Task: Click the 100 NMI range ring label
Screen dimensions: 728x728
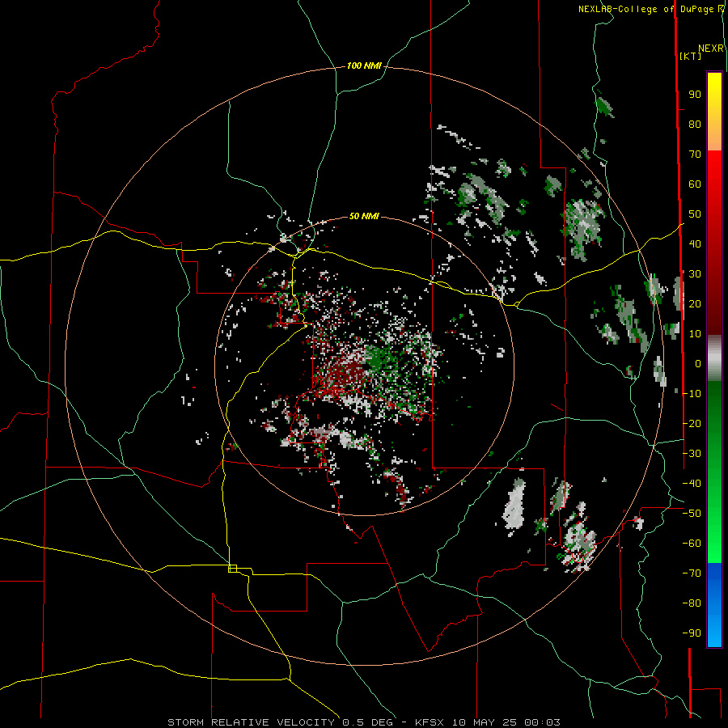Action: (364, 66)
